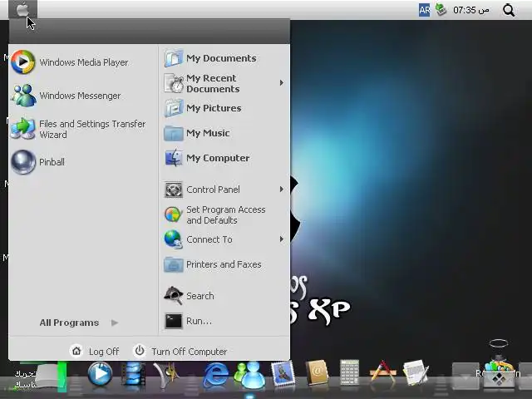Click the Apple logo start button
Screen dimensions: 532x399
coord(22,9)
